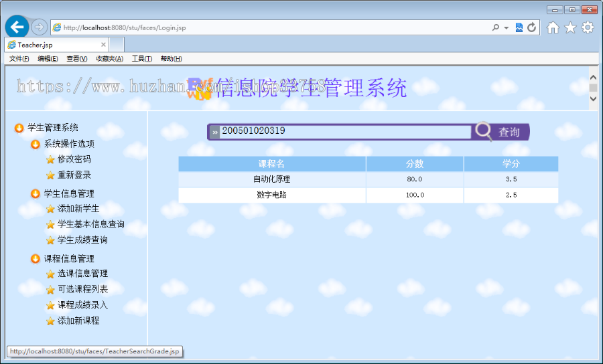Click star icon beside 修改密码
The height and width of the screenshot is (364, 603).
50,160
